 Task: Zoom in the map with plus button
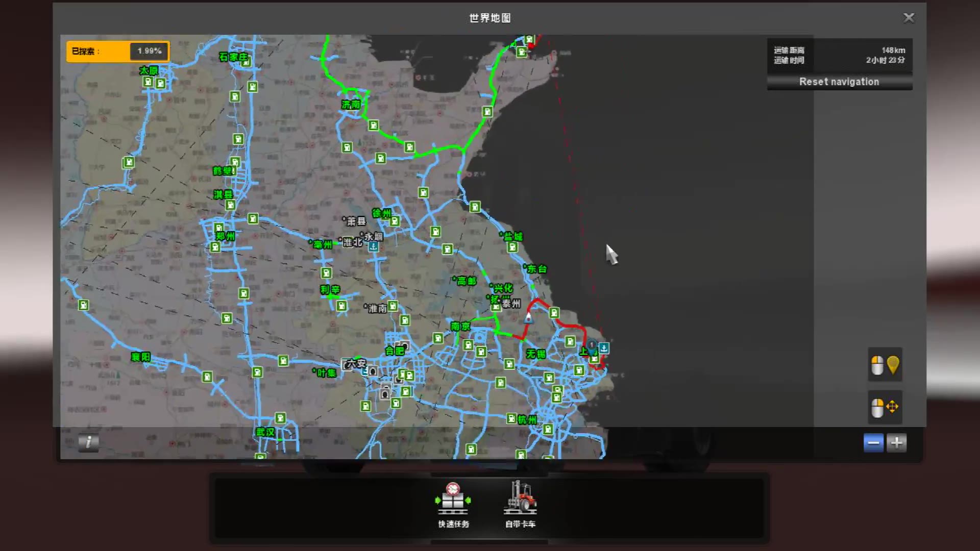click(x=897, y=443)
